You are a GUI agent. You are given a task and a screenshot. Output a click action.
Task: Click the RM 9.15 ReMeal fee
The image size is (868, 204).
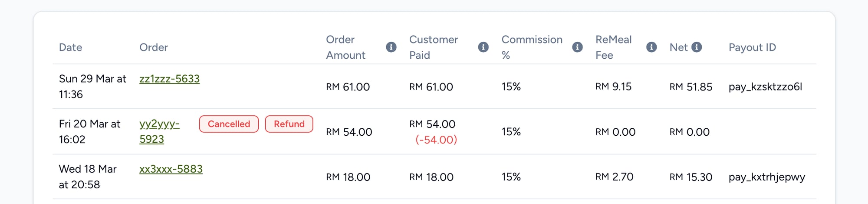pos(613,87)
